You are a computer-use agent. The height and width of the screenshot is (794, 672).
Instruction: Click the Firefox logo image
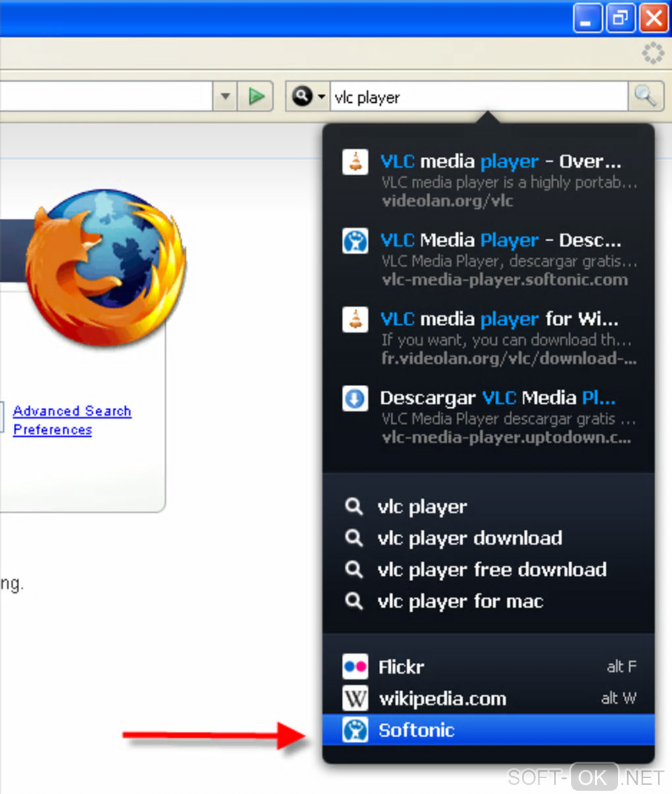(x=105, y=268)
